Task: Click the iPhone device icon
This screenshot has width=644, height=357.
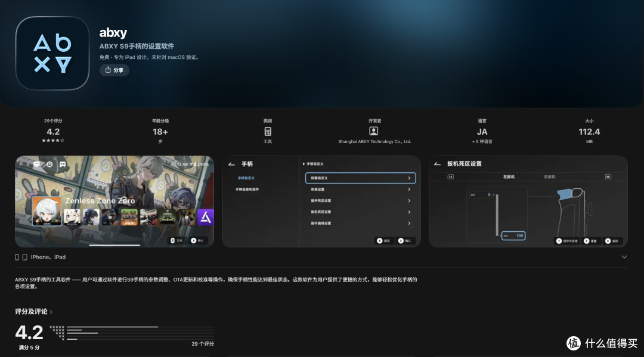Action: click(x=17, y=257)
